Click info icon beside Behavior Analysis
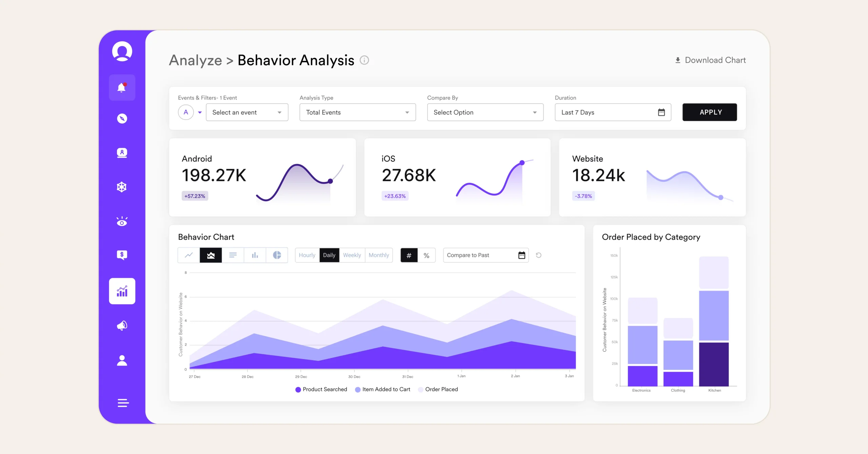 click(364, 60)
